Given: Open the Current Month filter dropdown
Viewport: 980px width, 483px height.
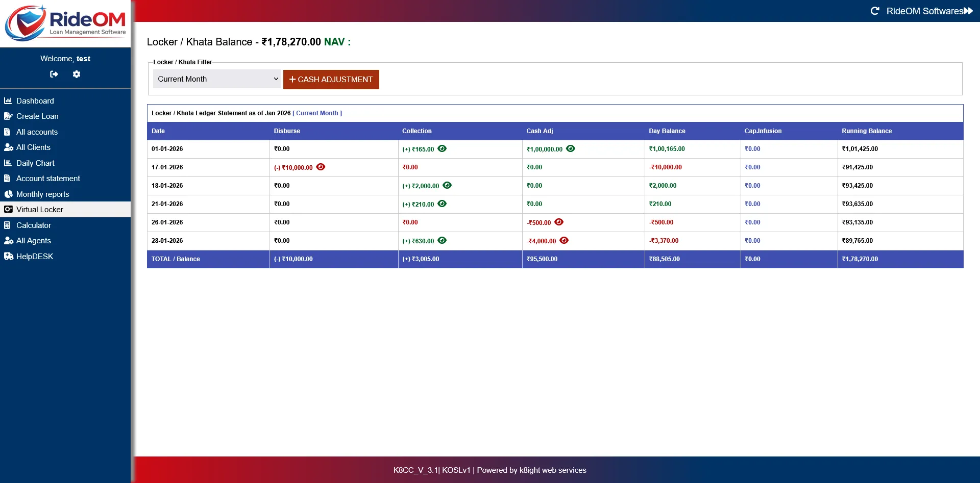Looking at the screenshot, I should point(216,79).
